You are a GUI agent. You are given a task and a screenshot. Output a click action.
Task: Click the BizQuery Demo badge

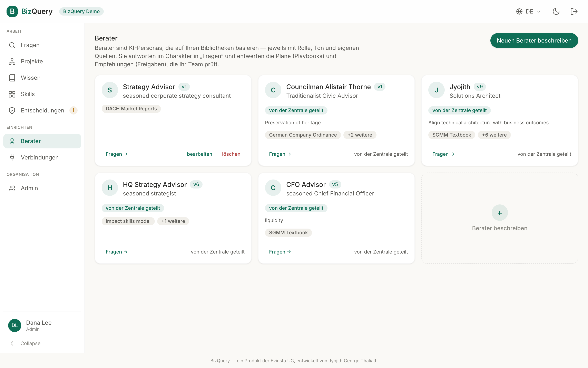(81, 11)
